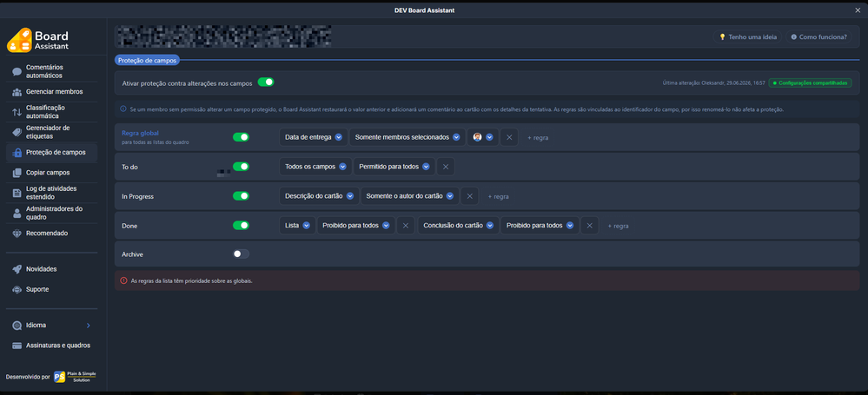
Task: Click the Classificação automática sort arrows icon
Action: (17, 112)
